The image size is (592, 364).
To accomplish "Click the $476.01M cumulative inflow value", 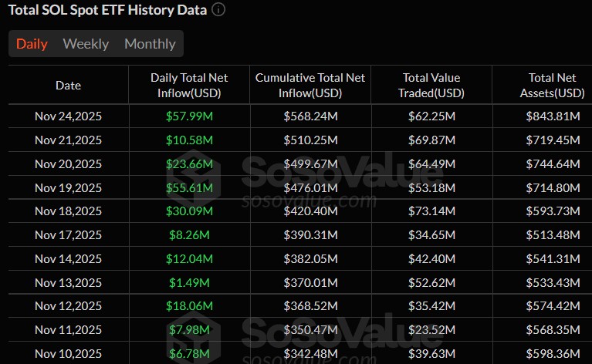I will pyautogui.click(x=311, y=188).
